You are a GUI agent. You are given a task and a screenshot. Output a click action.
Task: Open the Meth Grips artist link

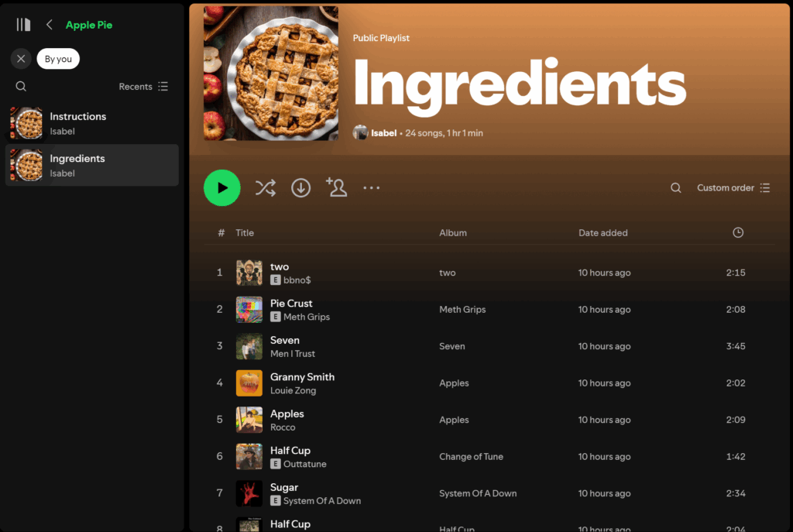307,317
